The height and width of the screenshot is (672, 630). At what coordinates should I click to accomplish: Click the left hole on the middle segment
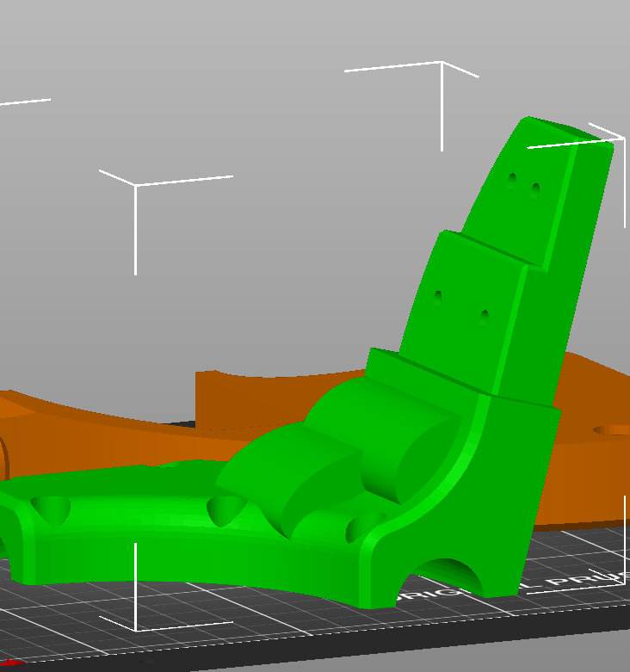pyautogui.click(x=437, y=299)
